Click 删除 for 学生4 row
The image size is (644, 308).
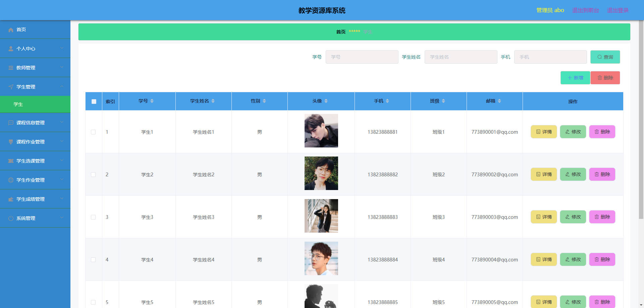pos(602,259)
